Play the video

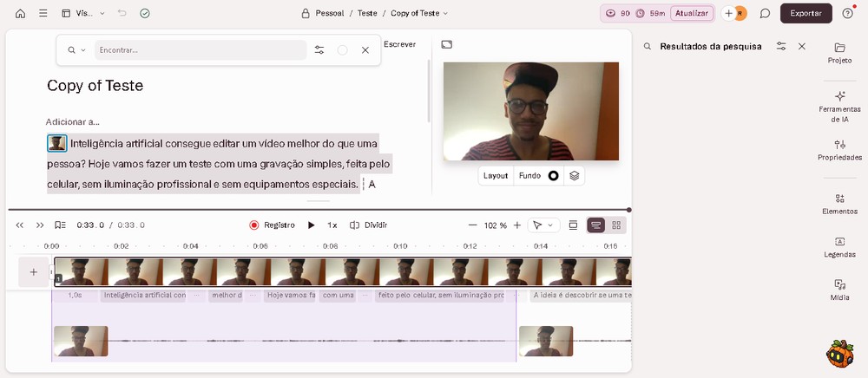[x=311, y=225]
